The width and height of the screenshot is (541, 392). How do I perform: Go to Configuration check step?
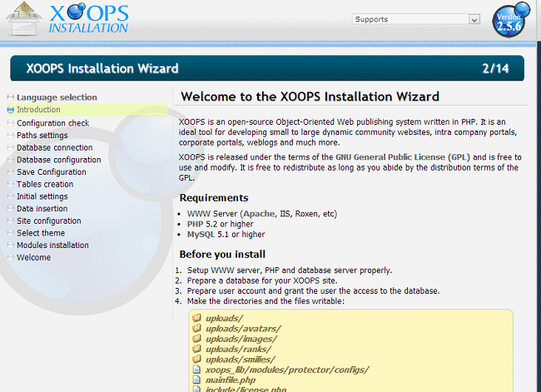tap(52, 123)
